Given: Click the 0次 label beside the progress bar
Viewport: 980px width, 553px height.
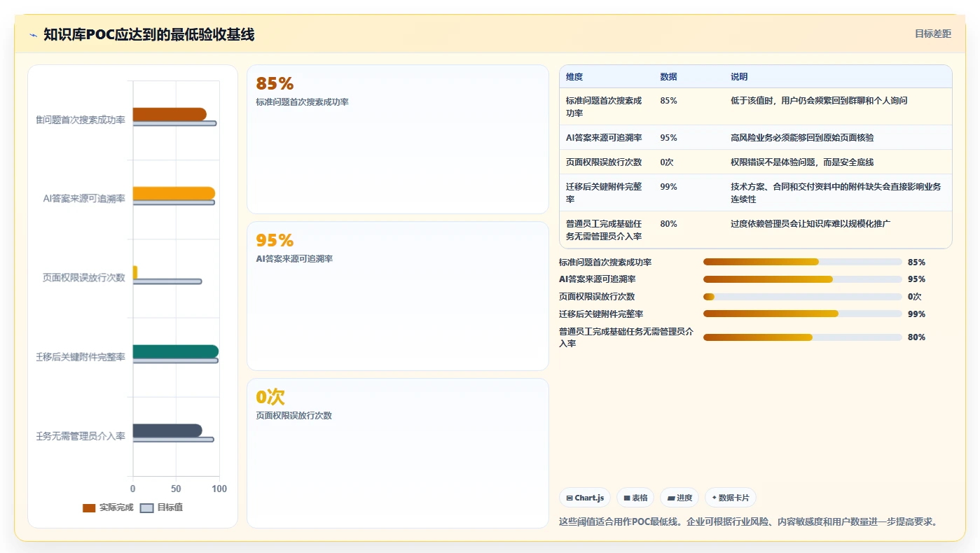Looking at the screenshot, I should click(915, 297).
